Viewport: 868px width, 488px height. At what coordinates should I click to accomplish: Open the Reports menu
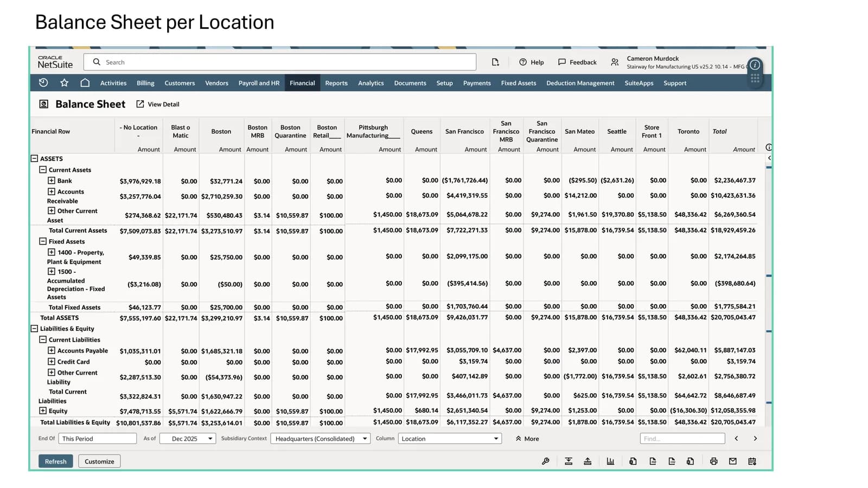tap(336, 83)
